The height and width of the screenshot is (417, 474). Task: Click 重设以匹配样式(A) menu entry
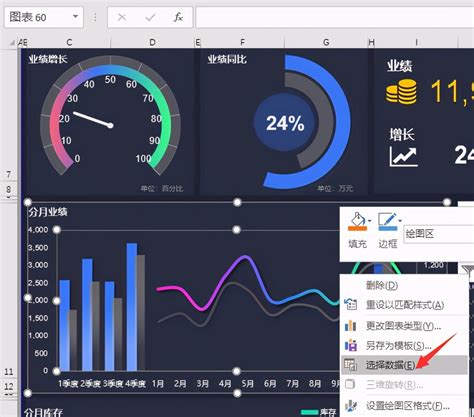(x=404, y=305)
